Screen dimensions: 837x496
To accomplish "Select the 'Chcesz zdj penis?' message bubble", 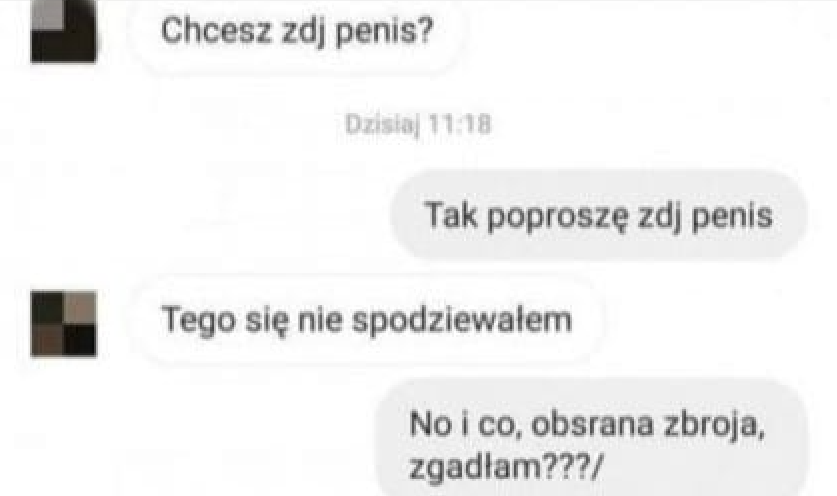I will 297,32.
